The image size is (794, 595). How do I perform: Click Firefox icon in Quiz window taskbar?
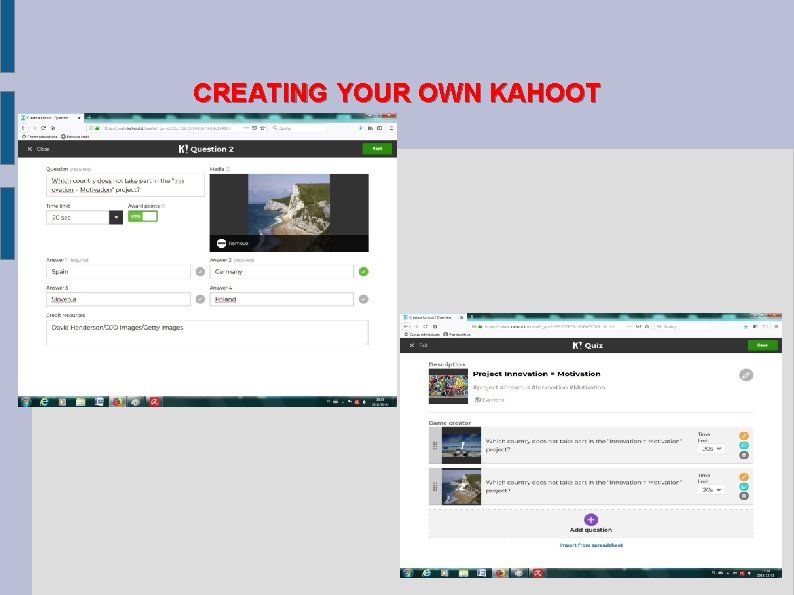tap(500, 573)
